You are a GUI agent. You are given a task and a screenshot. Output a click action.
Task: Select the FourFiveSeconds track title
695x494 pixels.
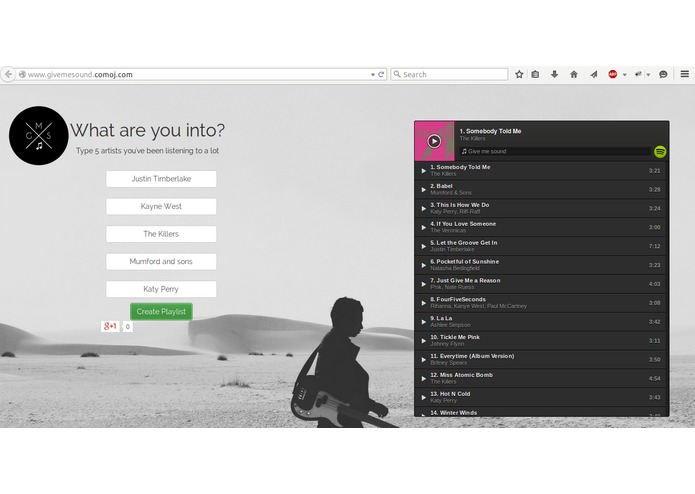tap(458, 300)
